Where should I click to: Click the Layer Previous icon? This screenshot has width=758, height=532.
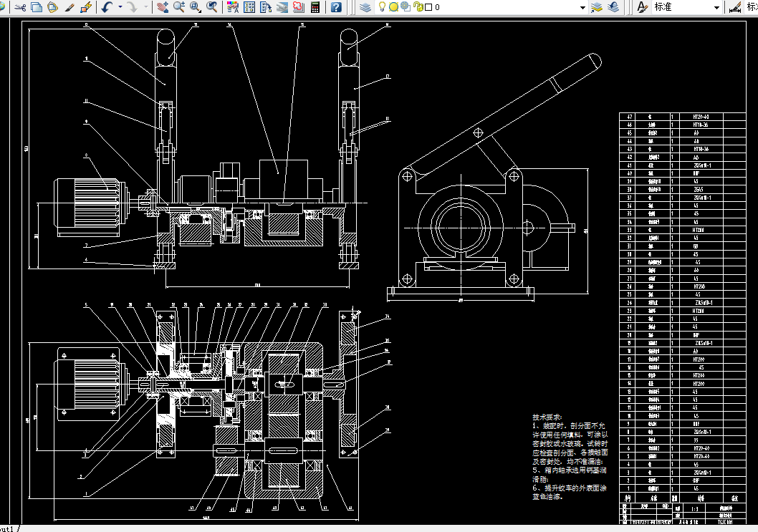click(613, 7)
